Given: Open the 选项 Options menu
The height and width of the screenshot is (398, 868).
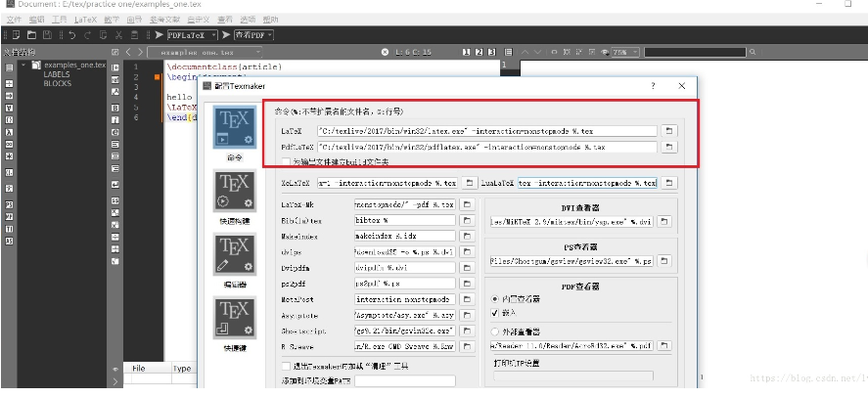Looking at the screenshot, I should [248, 20].
